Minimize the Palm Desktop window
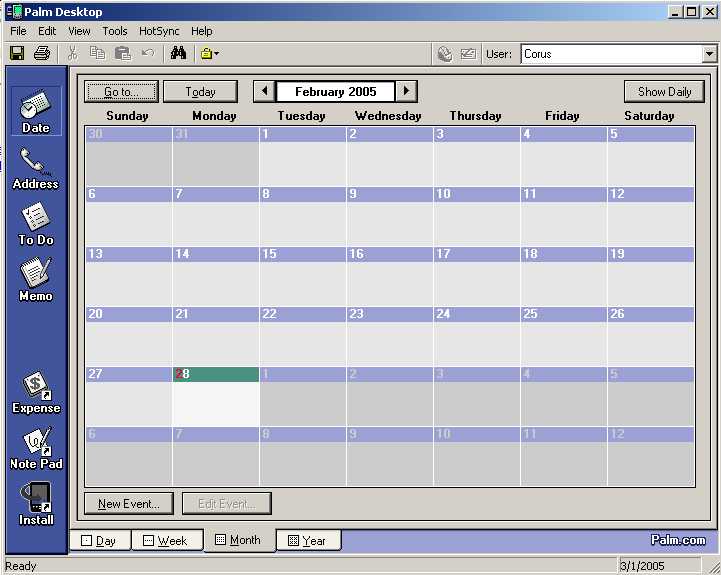 (675, 12)
